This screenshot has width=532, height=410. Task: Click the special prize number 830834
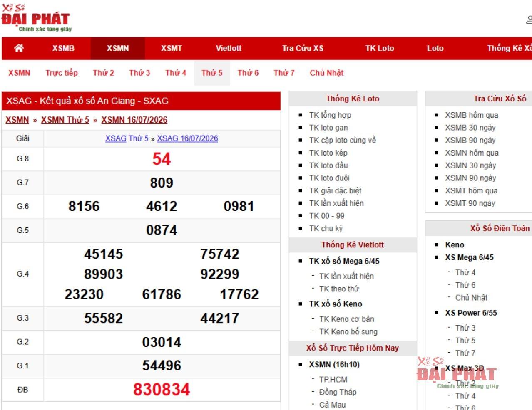click(x=162, y=390)
